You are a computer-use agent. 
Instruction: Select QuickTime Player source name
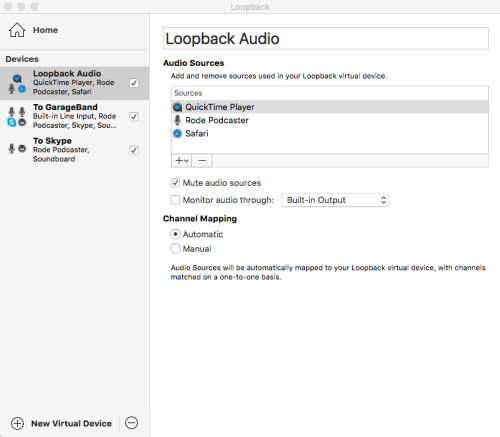tap(220, 107)
